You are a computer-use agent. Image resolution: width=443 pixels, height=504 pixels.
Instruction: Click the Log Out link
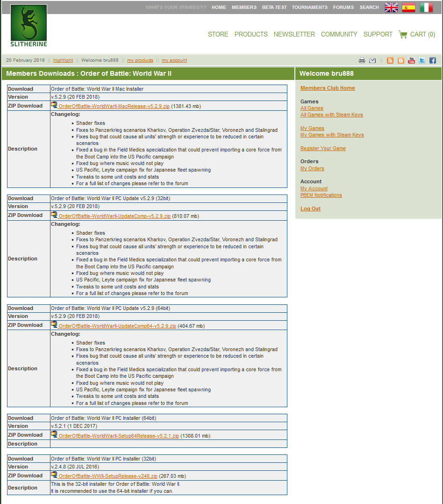[310, 209]
